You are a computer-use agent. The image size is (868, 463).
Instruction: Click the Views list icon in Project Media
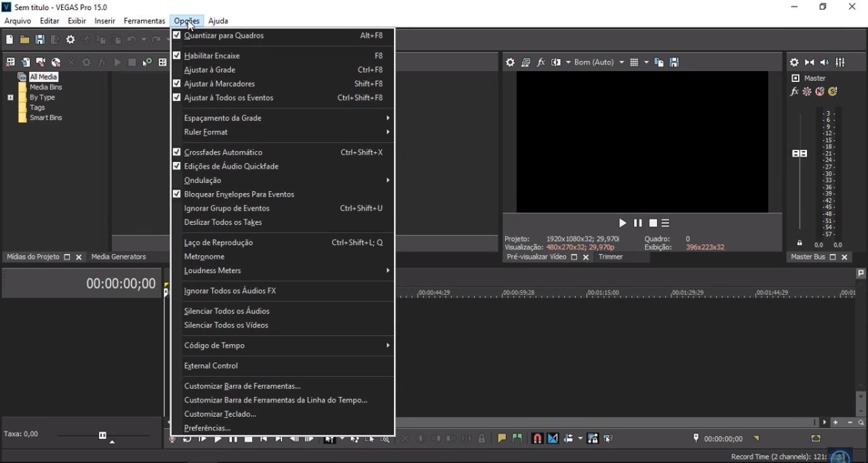[x=163, y=62]
